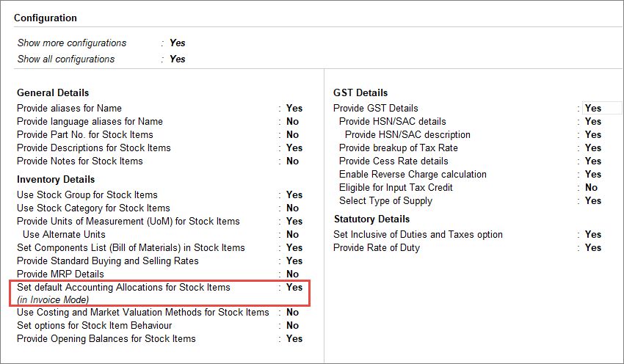
Task: Toggle Set Components List (Bill of Materials) value
Action: tap(294, 247)
